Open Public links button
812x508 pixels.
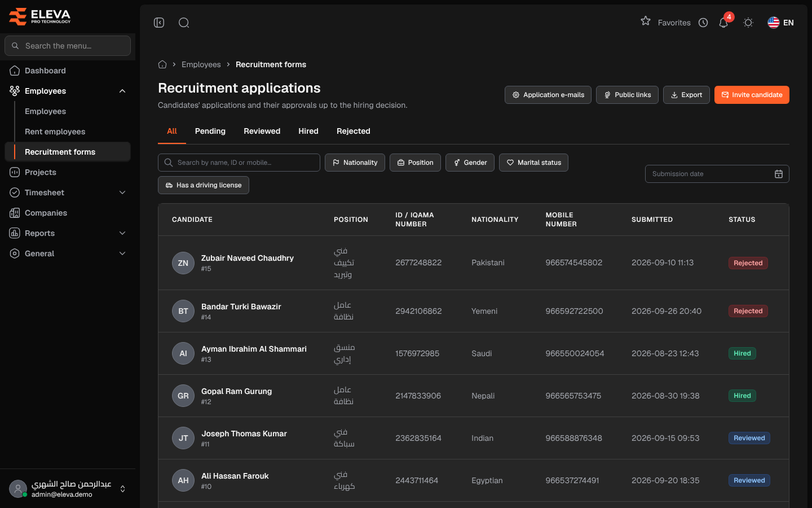(627, 95)
